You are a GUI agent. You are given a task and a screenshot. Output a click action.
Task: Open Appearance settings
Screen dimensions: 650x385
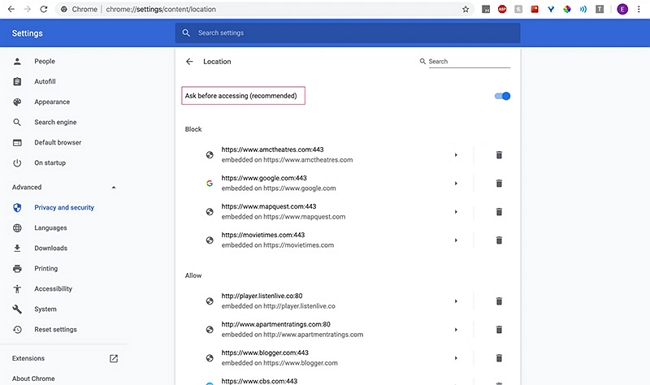(52, 102)
